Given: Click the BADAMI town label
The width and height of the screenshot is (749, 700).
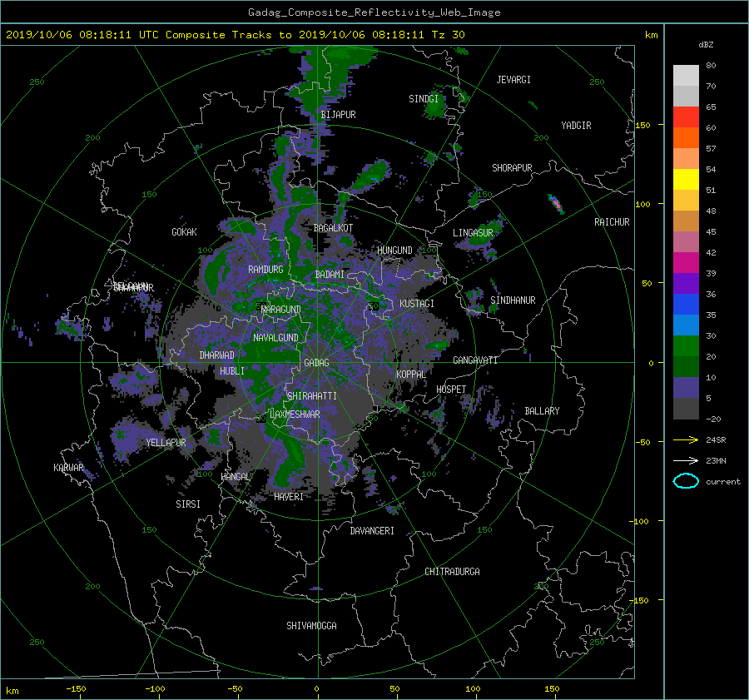Looking at the screenshot, I should (x=330, y=275).
